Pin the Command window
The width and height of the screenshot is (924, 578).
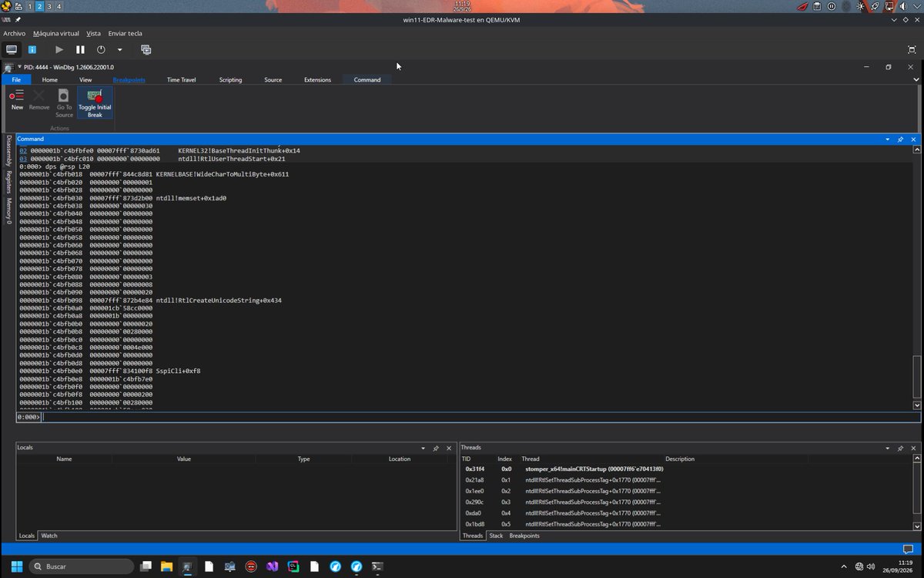tap(900, 139)
